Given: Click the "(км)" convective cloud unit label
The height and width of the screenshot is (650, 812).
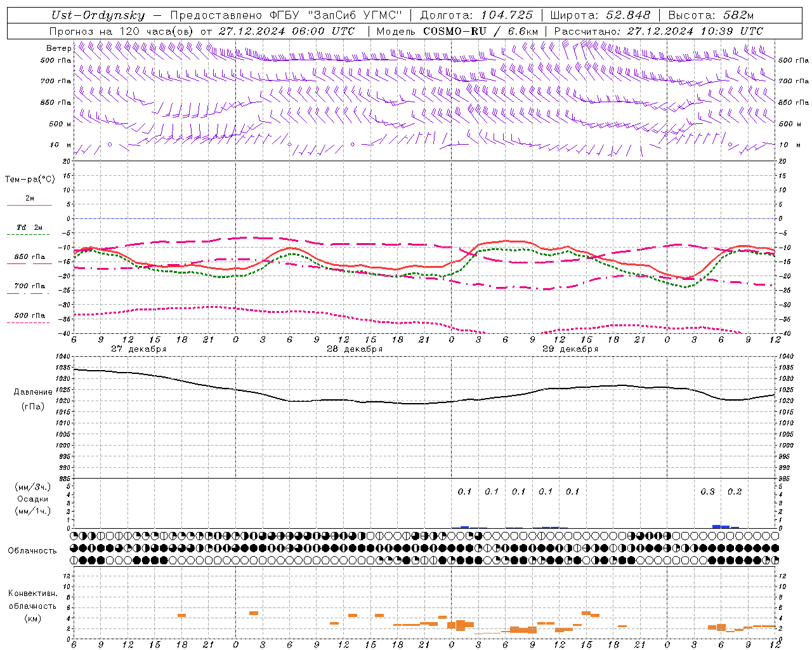Looking at the screenshot, I should click(x=33, y=618).
